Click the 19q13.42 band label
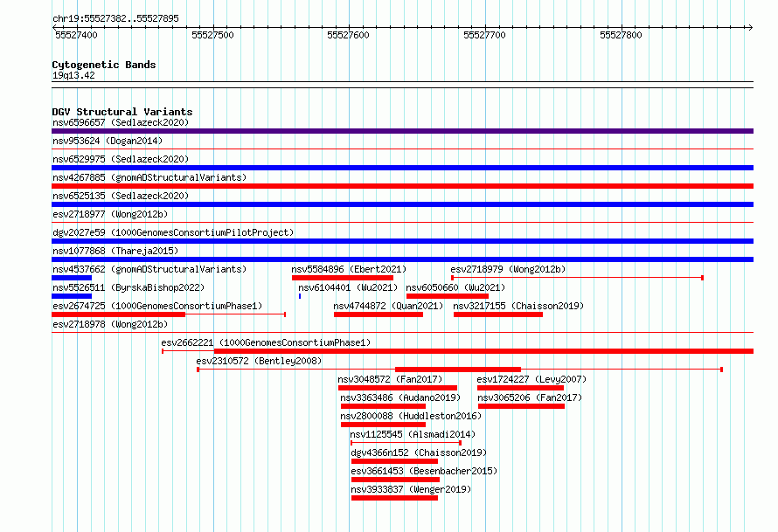Image resolution: width=778 pixels, height=532 pixels. pos(73,75)
